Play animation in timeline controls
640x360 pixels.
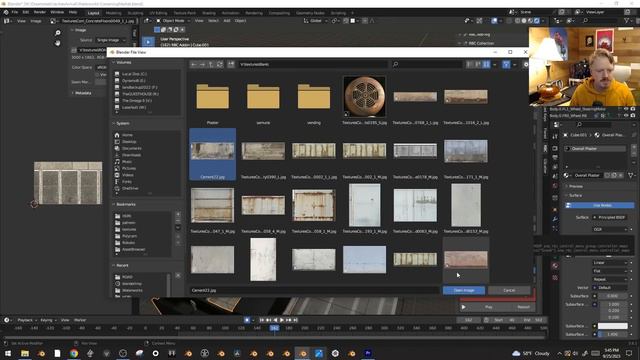tap(282, 320)
